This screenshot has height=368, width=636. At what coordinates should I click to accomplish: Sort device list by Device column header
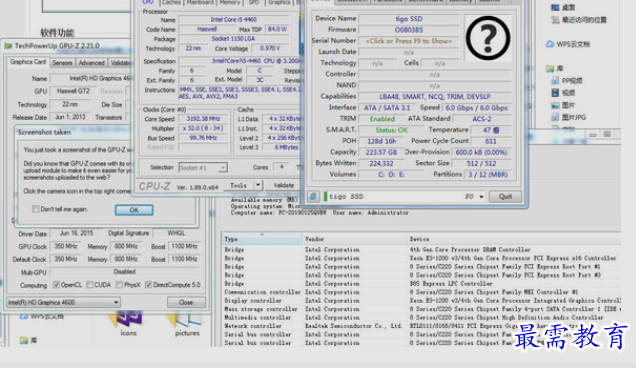tap(514, 239)
